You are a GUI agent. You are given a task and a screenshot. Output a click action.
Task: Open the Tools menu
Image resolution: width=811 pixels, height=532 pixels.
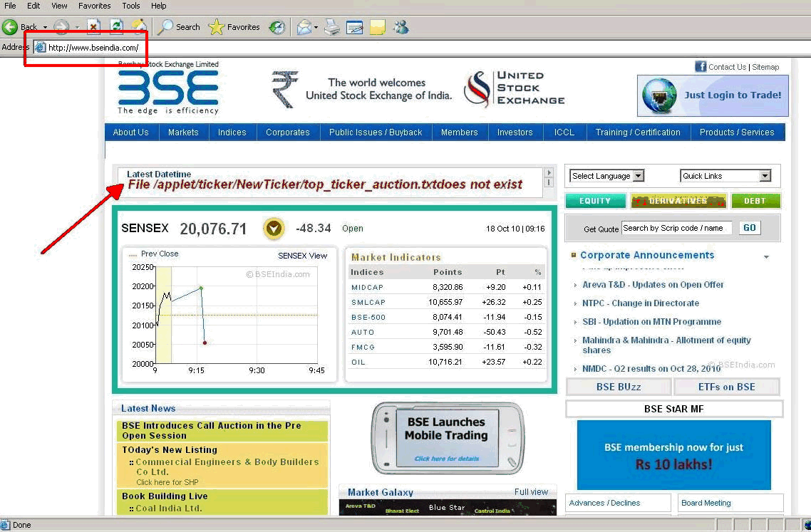tap(131, 6)
